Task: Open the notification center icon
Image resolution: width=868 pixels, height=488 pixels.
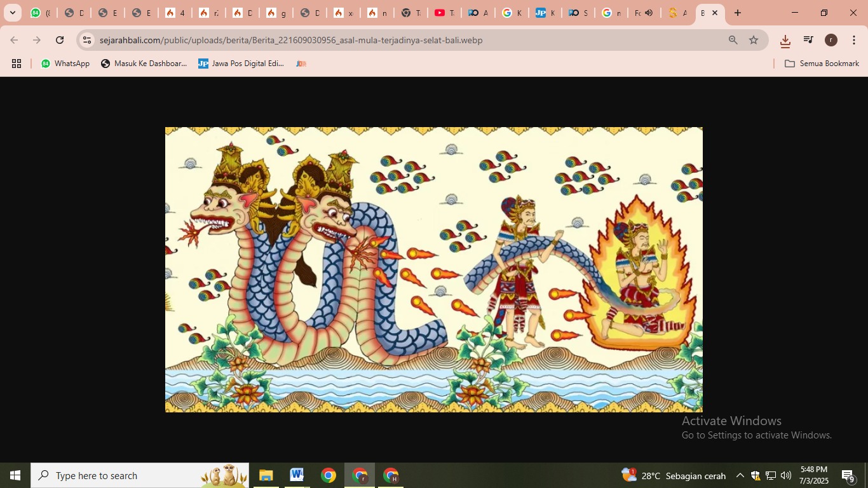Action: [849, 475]
